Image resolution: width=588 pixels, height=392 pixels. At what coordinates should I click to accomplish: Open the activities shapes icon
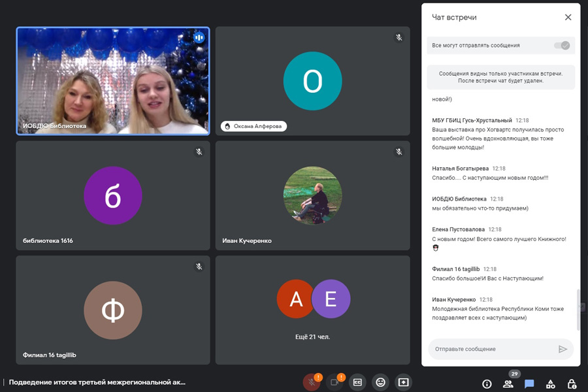pos(551,384)
